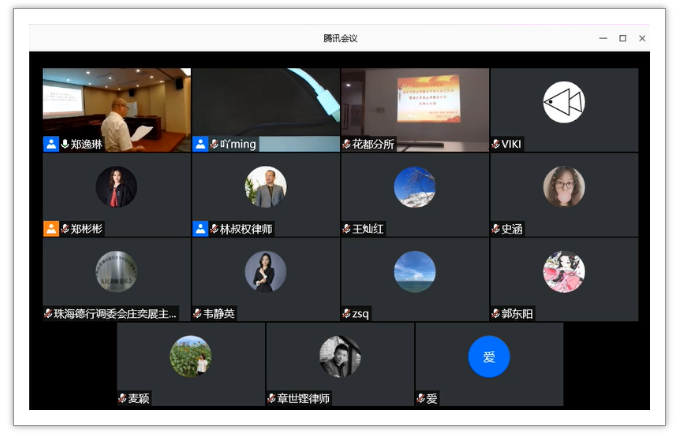680x440 pixels.
Task: Click 麦颖's sunflower field avatar
Action: [191, 356]
